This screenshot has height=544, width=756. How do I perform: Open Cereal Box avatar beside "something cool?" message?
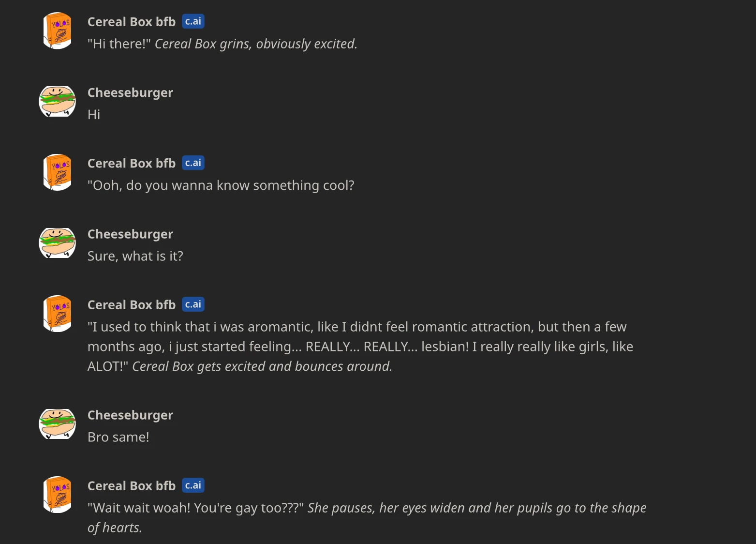(x=58, y=172)
